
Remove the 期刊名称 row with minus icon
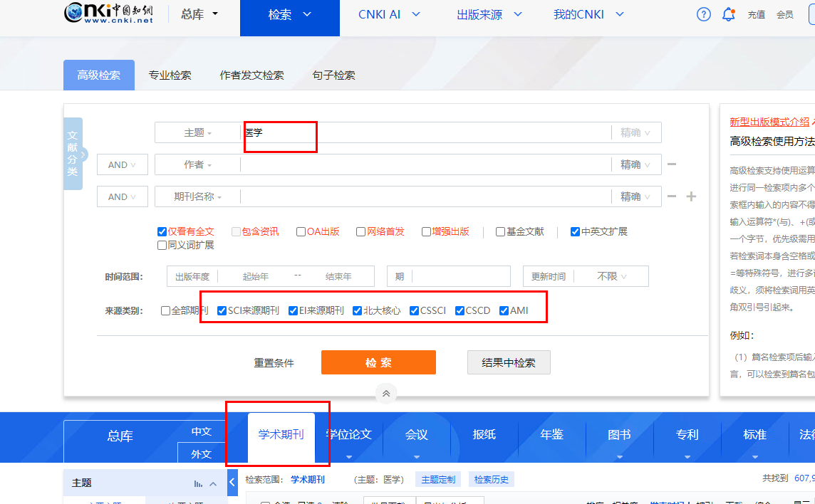(671, 196)
